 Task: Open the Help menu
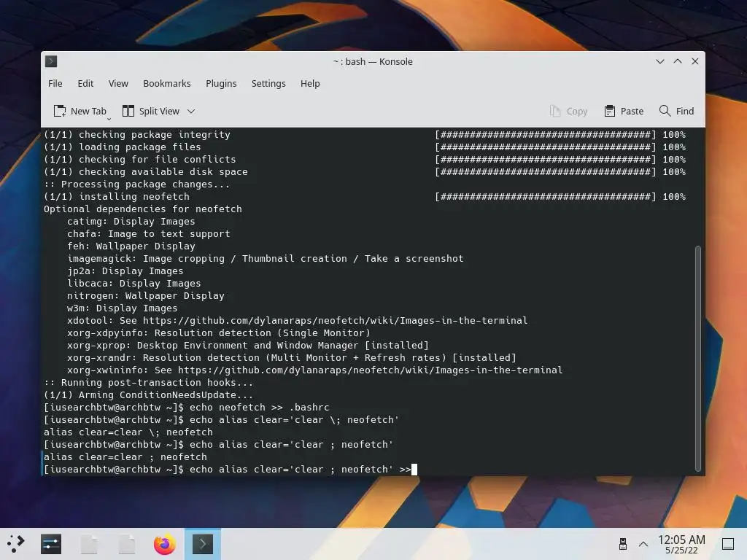click(x=310, y=83)
